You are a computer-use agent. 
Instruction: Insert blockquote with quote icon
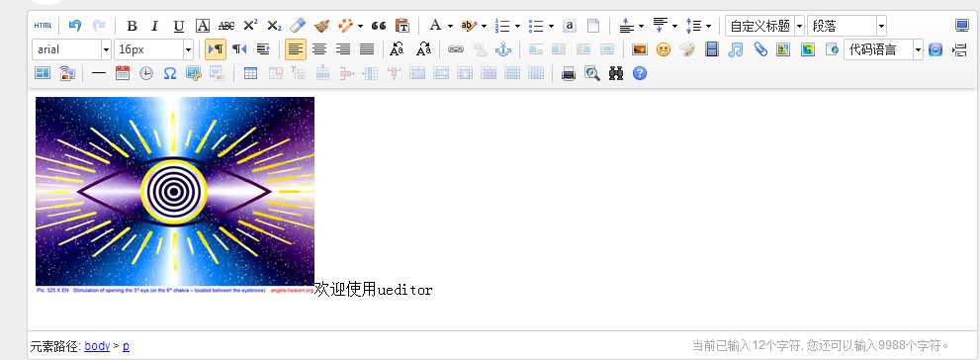coord(379,26)
